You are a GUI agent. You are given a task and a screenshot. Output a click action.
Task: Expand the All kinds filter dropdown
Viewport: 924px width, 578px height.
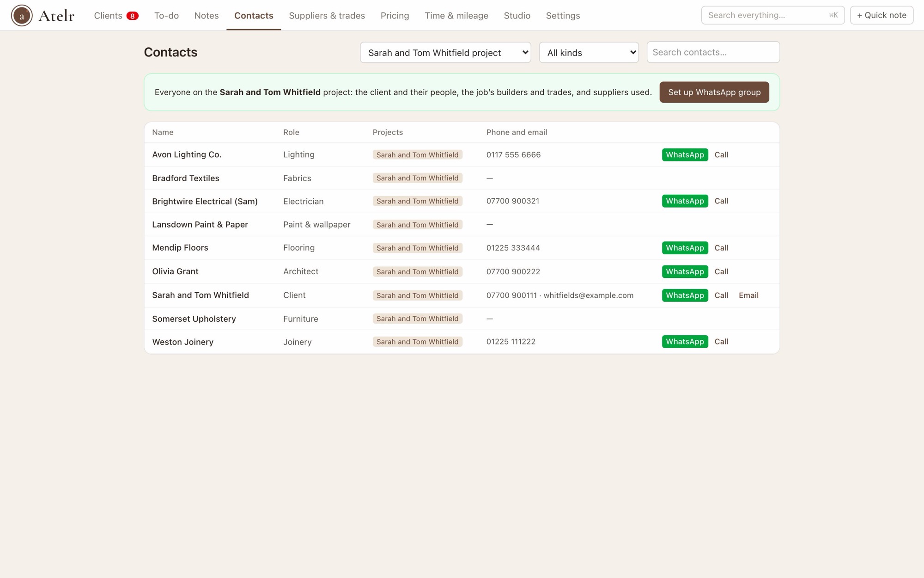coord(589,52)
